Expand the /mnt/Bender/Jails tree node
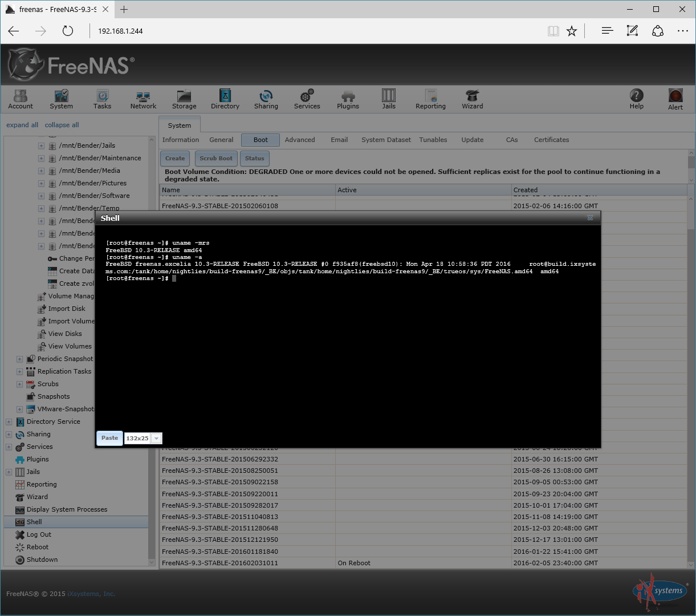This screenshot has width=696, height=616. (41, 145)
